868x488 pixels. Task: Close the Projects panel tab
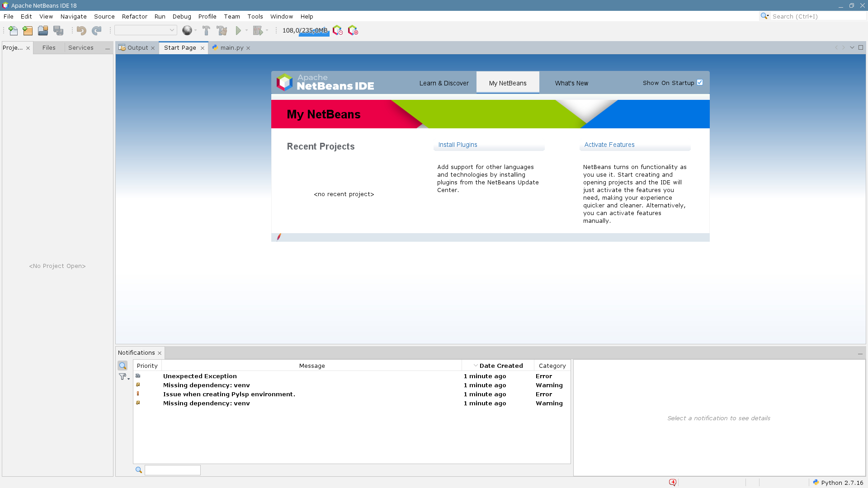click(x=28, y=48)
